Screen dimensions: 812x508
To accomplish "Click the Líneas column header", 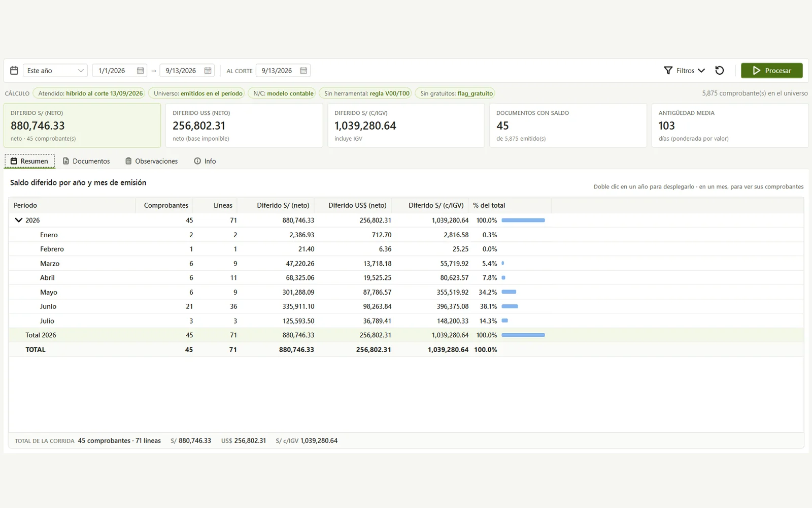I will (215, 205).
